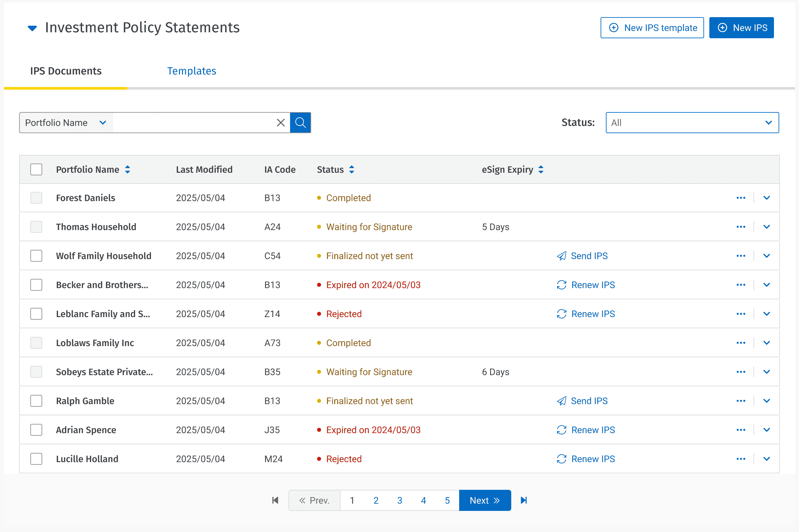Sort by Status using its sort arrows
The image size is (799, 532).
tap(352, 169)
